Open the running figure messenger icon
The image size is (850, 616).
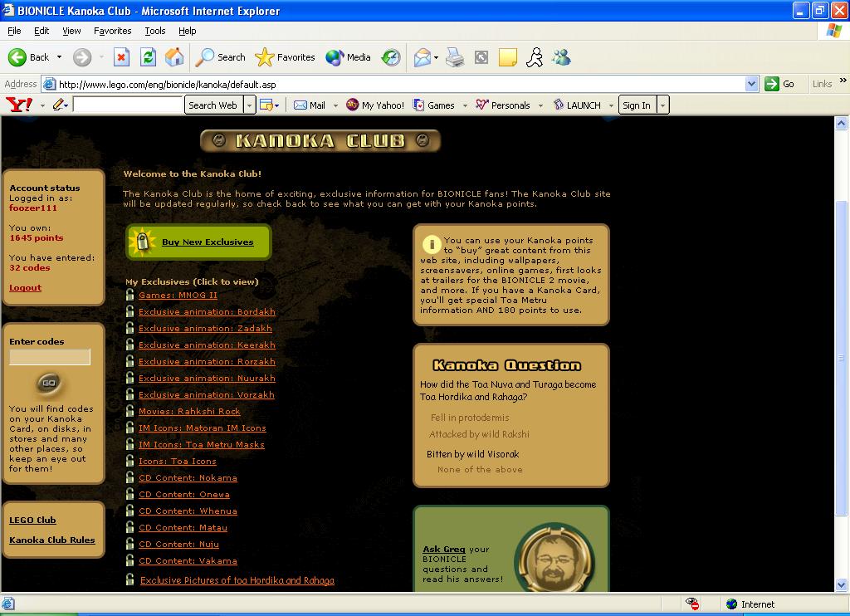(x=535, y=57)
